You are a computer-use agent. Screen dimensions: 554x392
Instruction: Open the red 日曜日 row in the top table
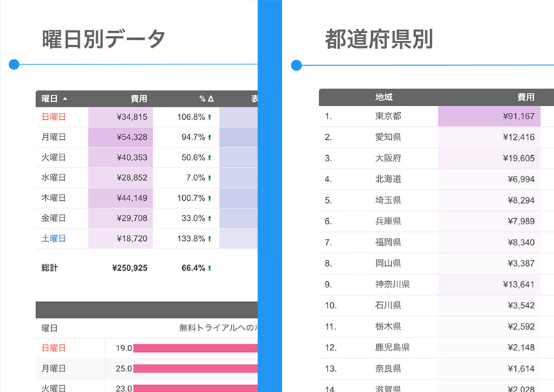pos(54,117)
